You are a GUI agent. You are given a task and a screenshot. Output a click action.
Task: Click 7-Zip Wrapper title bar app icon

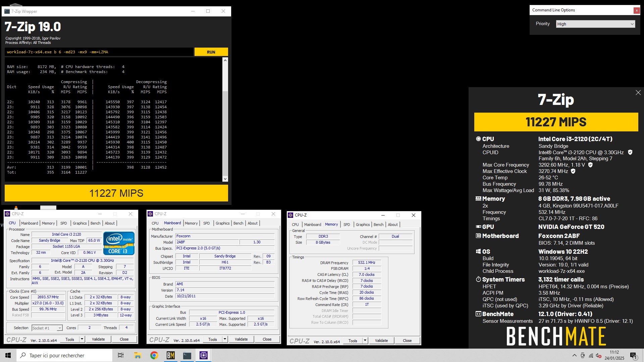7,11
